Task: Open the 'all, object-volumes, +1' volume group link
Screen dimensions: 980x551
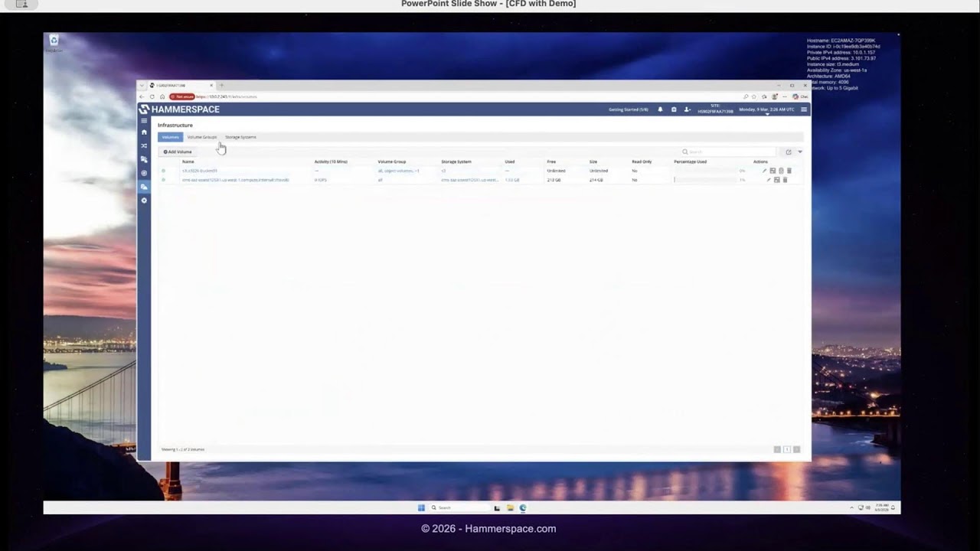Action: point(398,171)
